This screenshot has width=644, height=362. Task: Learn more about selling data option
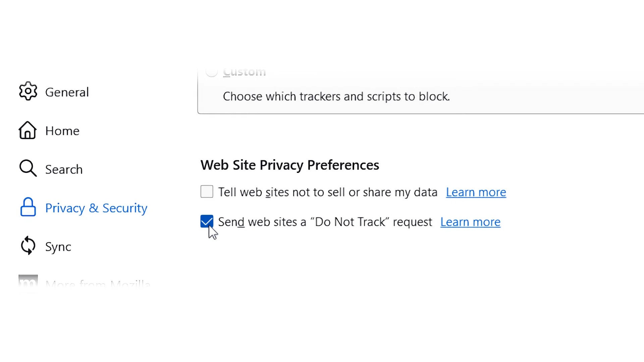476,192
